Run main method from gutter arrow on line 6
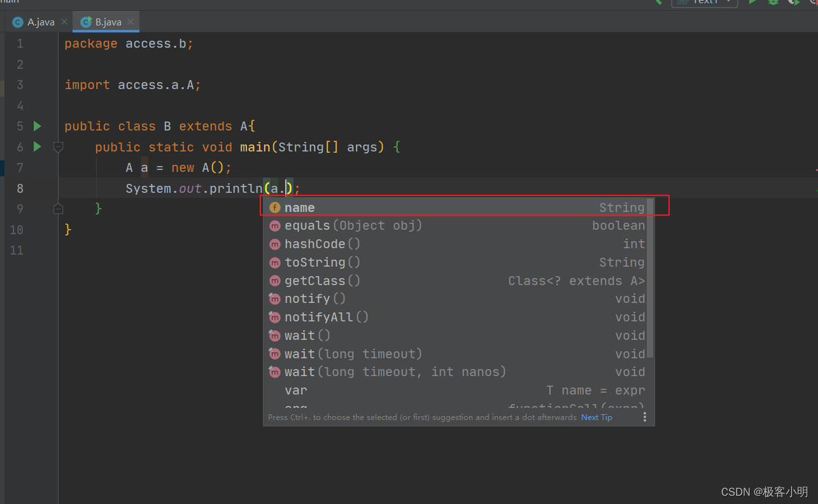This screenshot has height=504, width=818. click(x=37, y=147)
